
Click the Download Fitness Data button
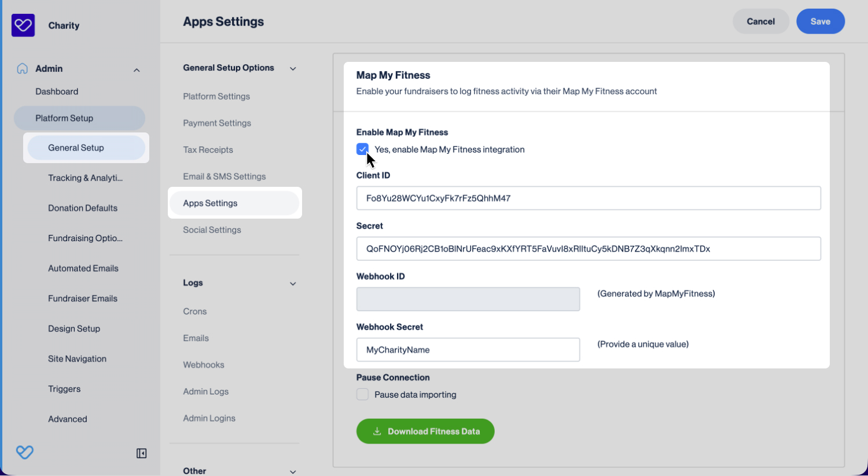(x=425, y=431)
